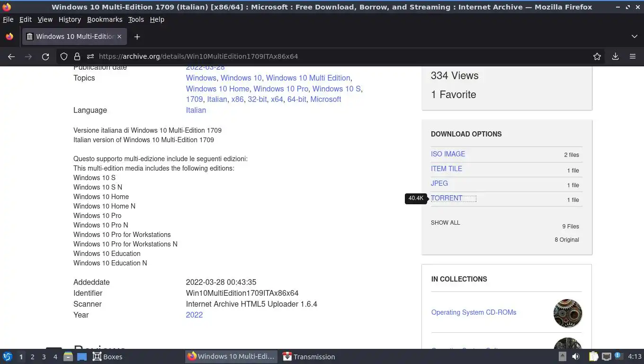Open the desktop start menu icon
The width and height of the screenshot is (644, 364).
coord(8,357)
